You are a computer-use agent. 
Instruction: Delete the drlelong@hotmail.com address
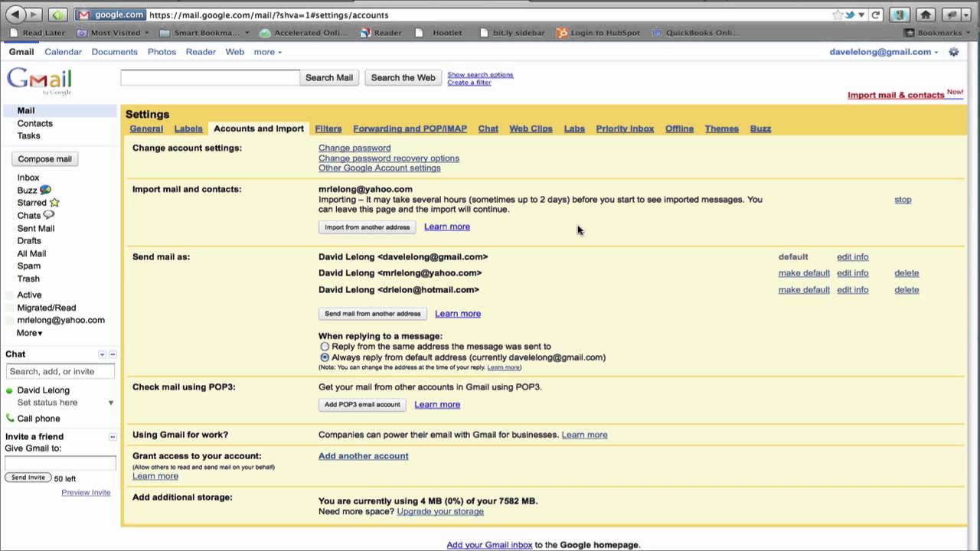coord(906,290)
